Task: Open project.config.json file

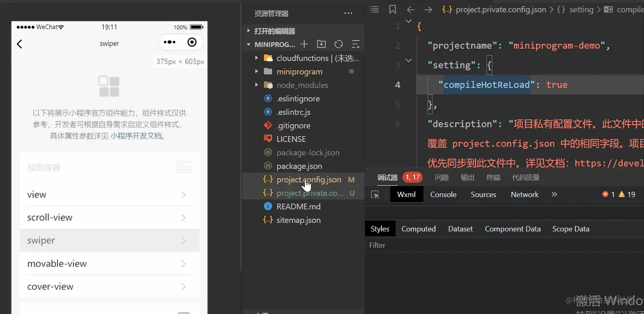Action: [303, 180]
